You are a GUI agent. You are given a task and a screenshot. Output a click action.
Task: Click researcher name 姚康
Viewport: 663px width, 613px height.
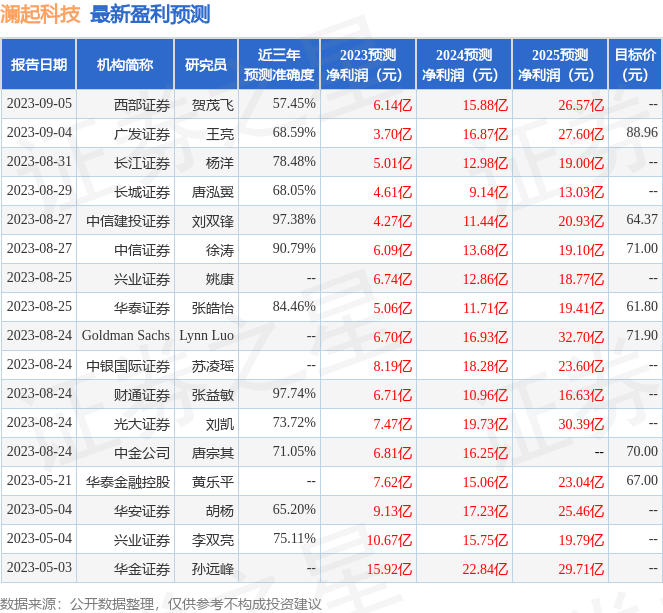[220, 279]
